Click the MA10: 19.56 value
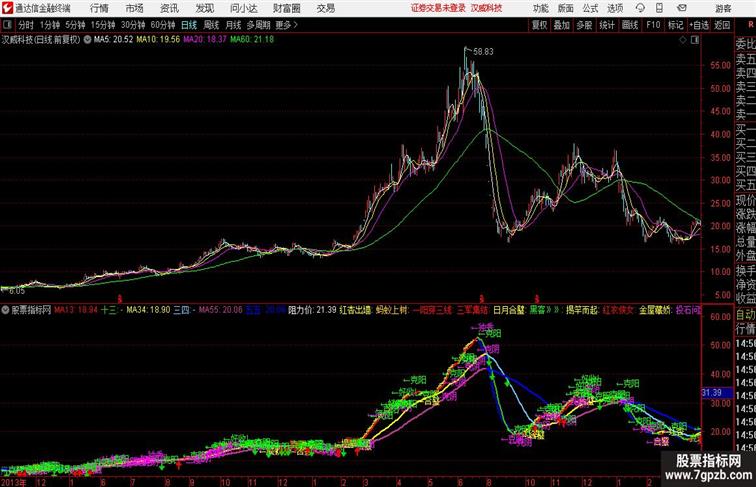The width and height of the screenshot is (756, 487). (x=158, y=40)
